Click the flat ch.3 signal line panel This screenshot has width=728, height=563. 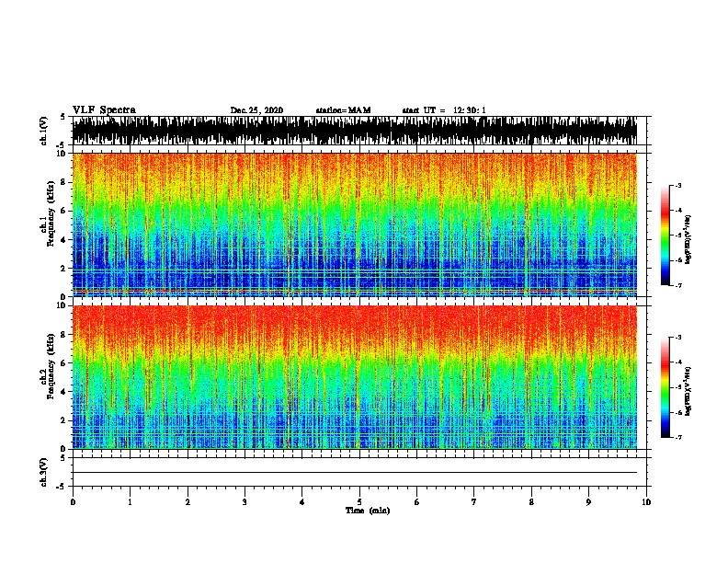359,472
